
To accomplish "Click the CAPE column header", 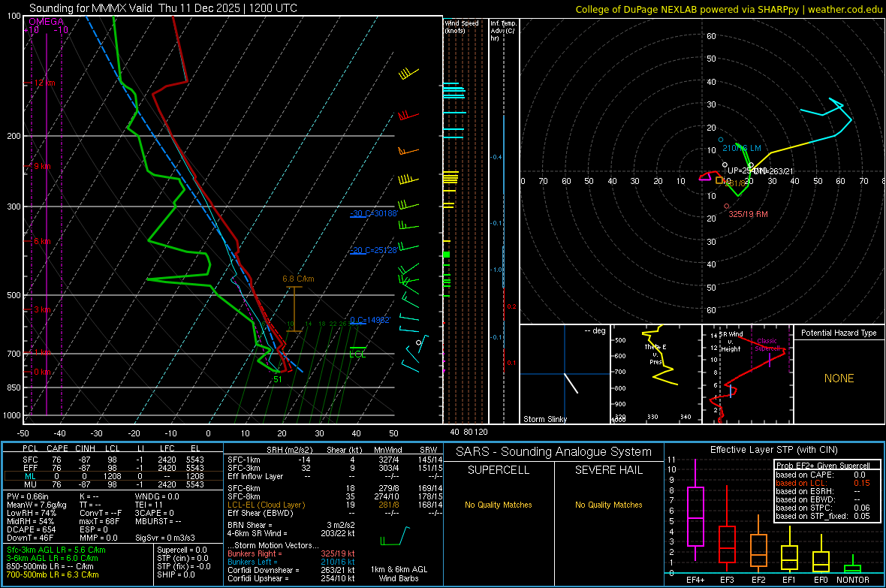I will point(57,448).
